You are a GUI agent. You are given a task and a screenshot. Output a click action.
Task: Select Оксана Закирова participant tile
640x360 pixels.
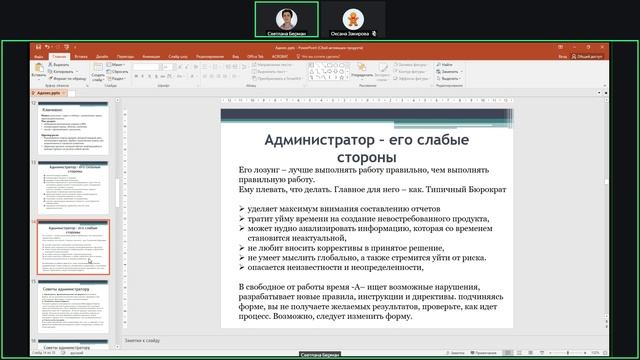[353, 20]
